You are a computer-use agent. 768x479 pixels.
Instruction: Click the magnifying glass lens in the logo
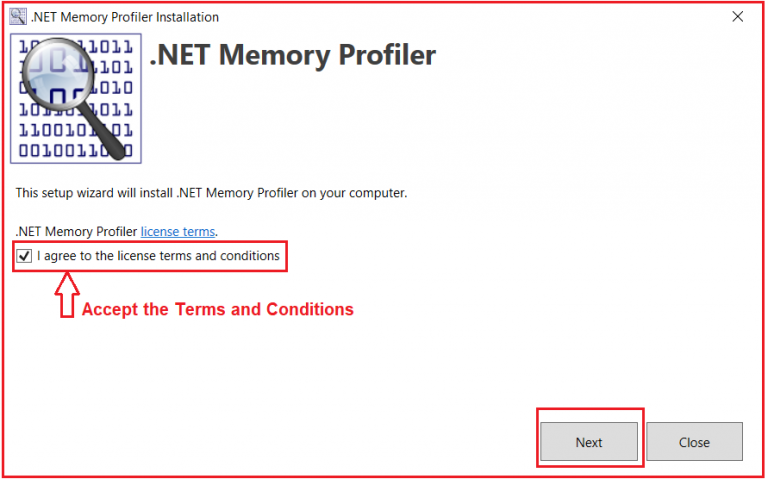(58, 73)
